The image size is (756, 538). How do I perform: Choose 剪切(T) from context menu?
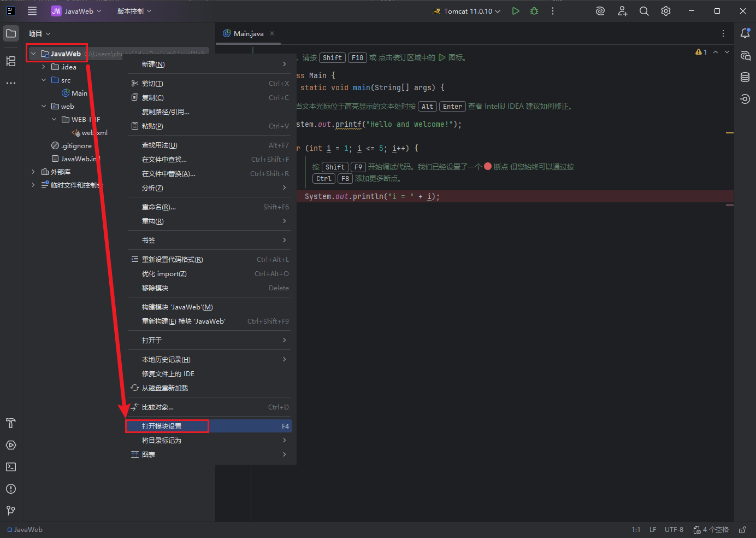pos(210,83)
